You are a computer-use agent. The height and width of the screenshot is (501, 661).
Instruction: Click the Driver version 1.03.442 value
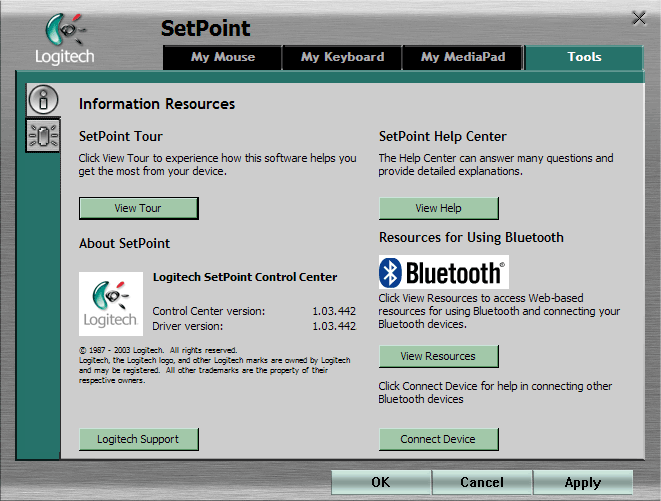[334, 326]
